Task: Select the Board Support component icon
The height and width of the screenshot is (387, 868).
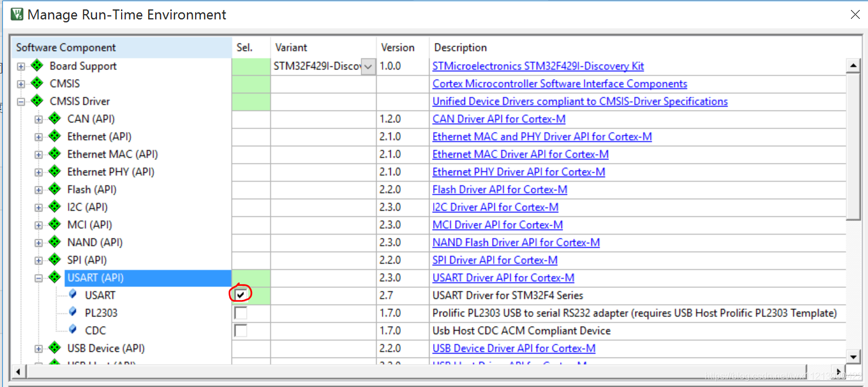Action: 36,66
